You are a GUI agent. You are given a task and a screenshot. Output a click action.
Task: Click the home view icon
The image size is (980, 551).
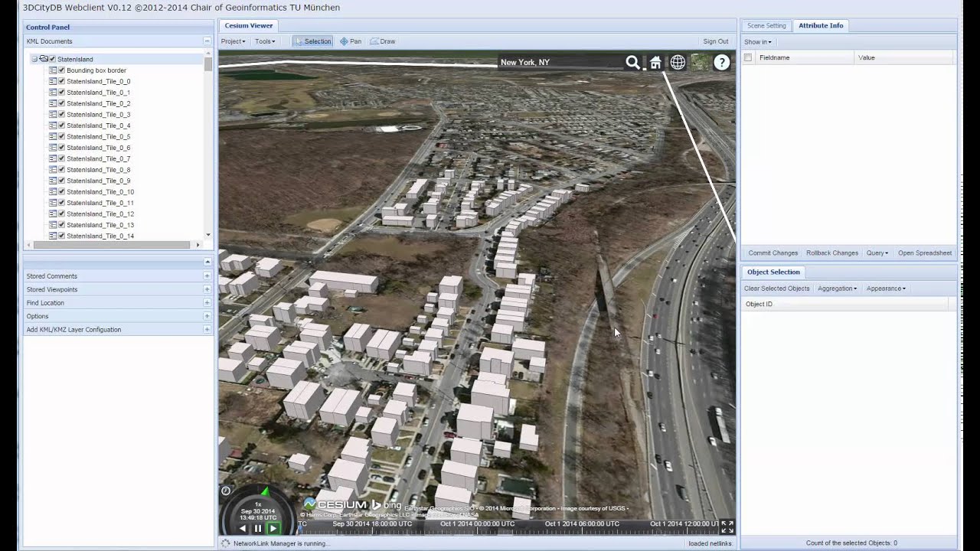click(x=655, y=63)
